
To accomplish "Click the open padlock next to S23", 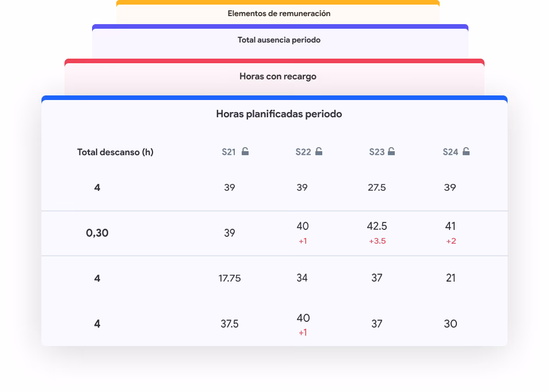I will tap(391, 152).
